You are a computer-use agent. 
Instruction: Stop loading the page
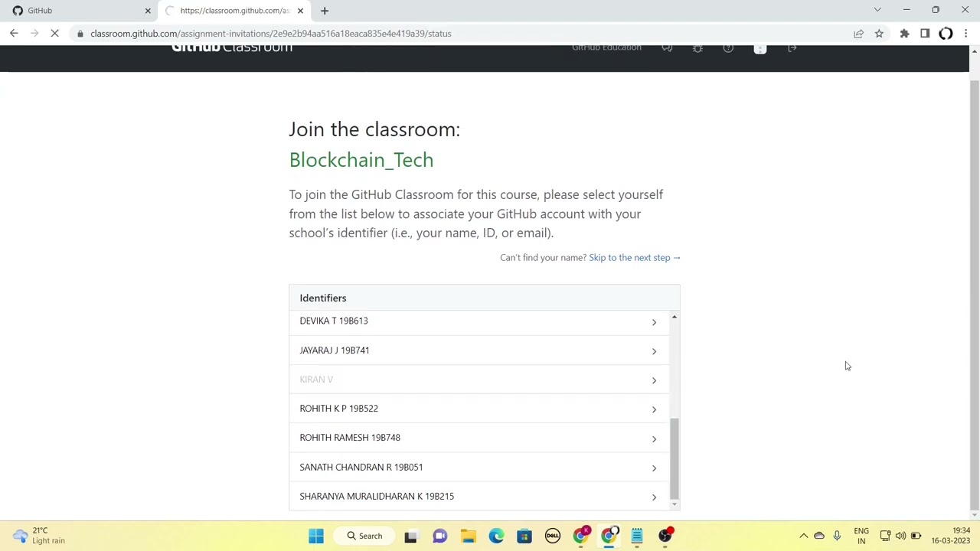(x=54, y=34)
